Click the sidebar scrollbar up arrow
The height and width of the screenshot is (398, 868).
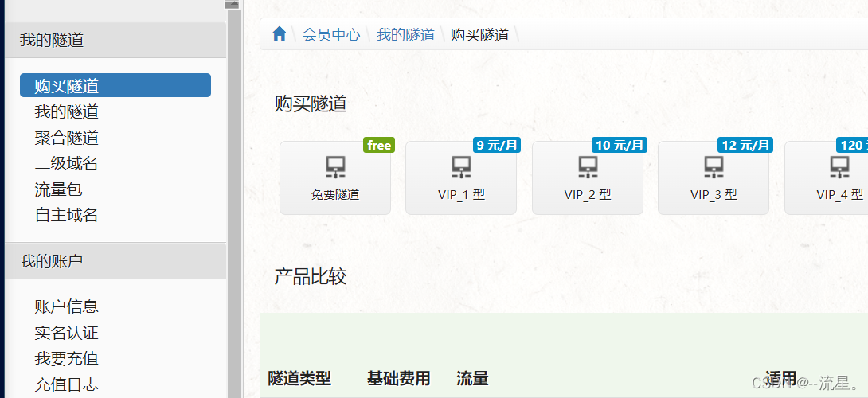[x=233, y=4]
